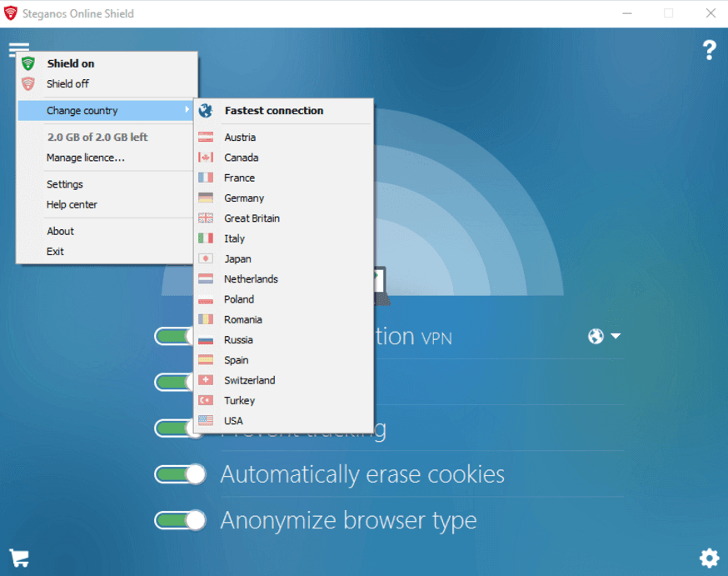
Task: Click the green Shield on icon
Action: [28, 63]
